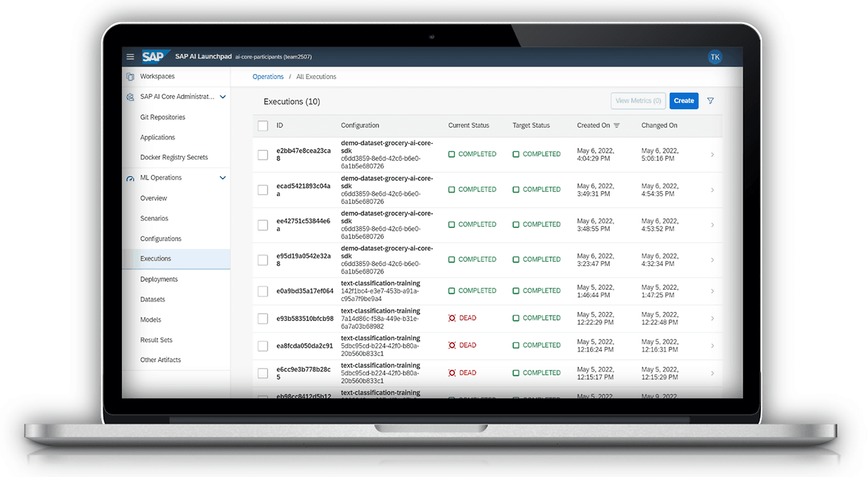Click DEAD status icon for e6cc9e3b778b28c5
Image resolution: width=868 pixels, height=477 pixels.
coord(452,373)
